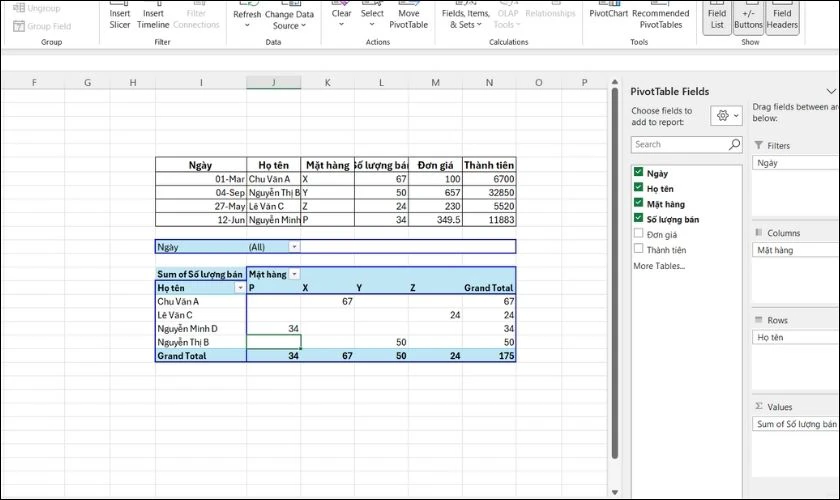Click the More Tables link
Image resolution: width=840 pixels, height=500 pixels.
[659, 266]
